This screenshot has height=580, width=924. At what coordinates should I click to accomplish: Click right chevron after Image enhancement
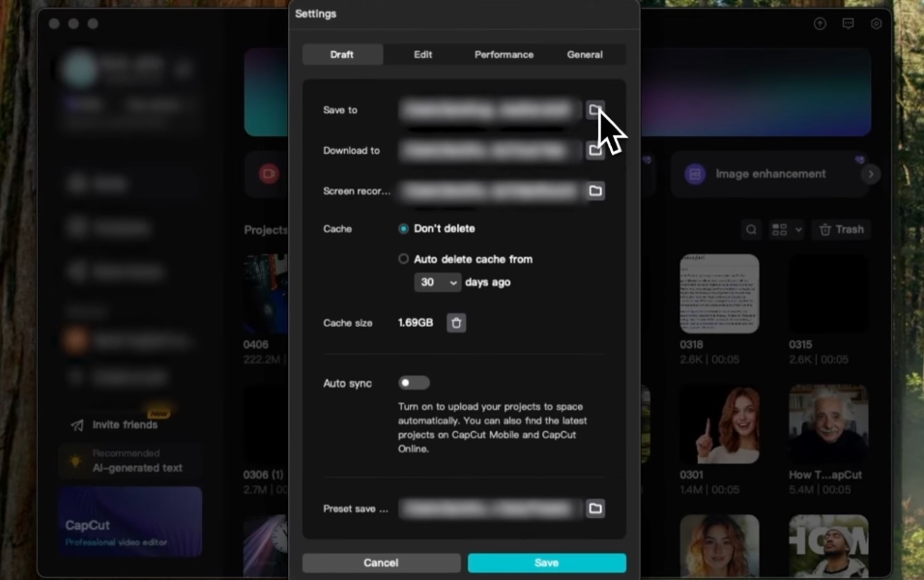[x=871, y=174]
